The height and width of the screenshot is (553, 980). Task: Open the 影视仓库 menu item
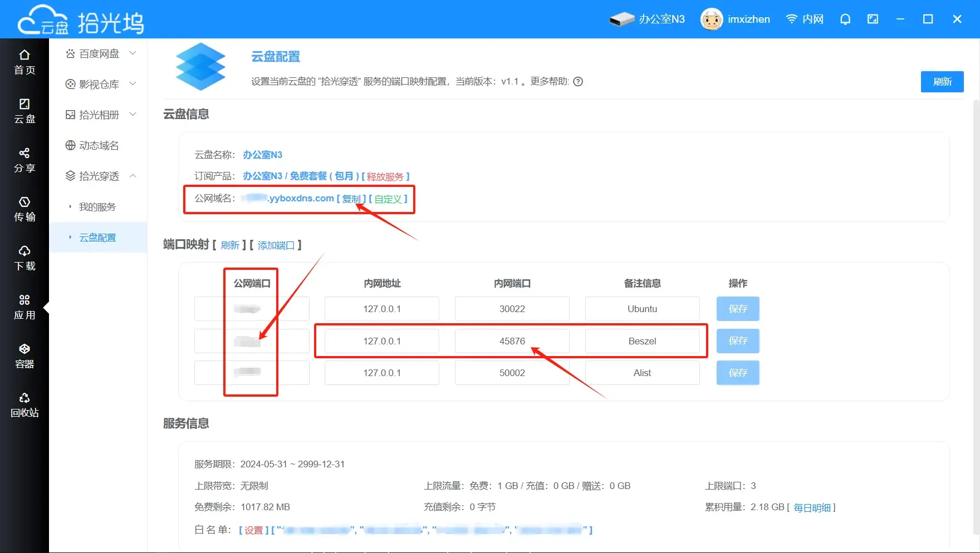(x=98, y=84)
